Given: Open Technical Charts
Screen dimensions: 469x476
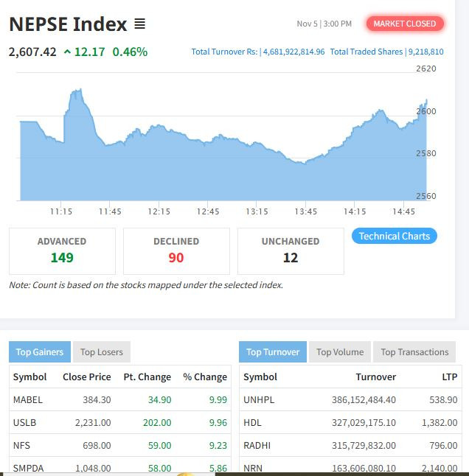Looking at the screenshot, I should tap(395, 236).
